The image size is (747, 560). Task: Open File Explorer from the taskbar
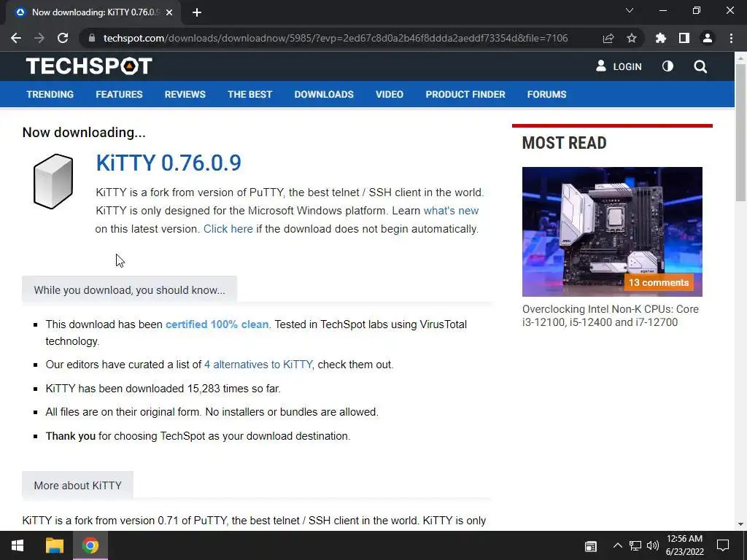pyautogui.click(x=54, y=545)
